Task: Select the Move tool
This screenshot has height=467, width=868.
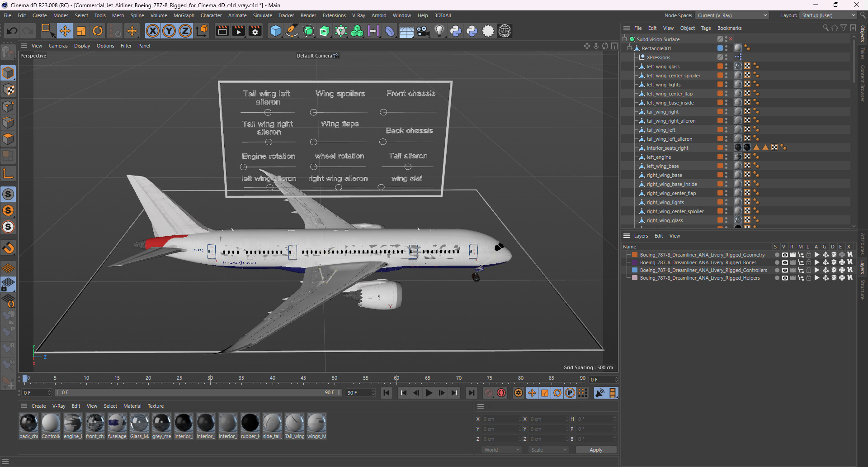Action: coord(65,31)
